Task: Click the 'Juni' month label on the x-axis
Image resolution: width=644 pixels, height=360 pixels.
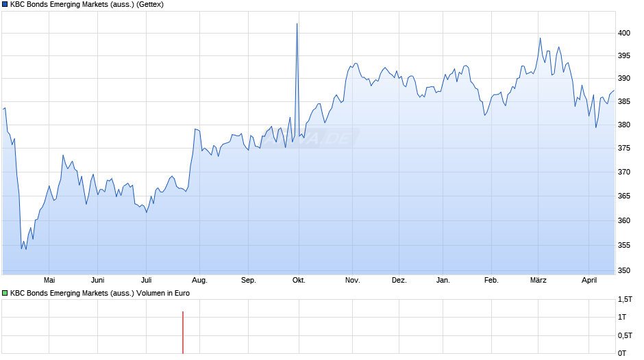Action: coord(98,280)
